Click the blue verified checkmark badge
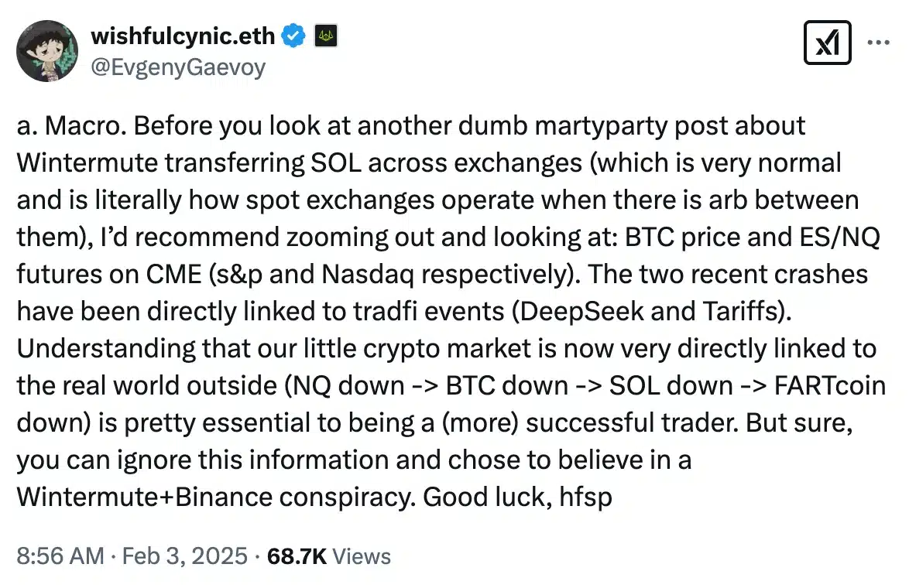909x588 pixels. pos(293,36)
